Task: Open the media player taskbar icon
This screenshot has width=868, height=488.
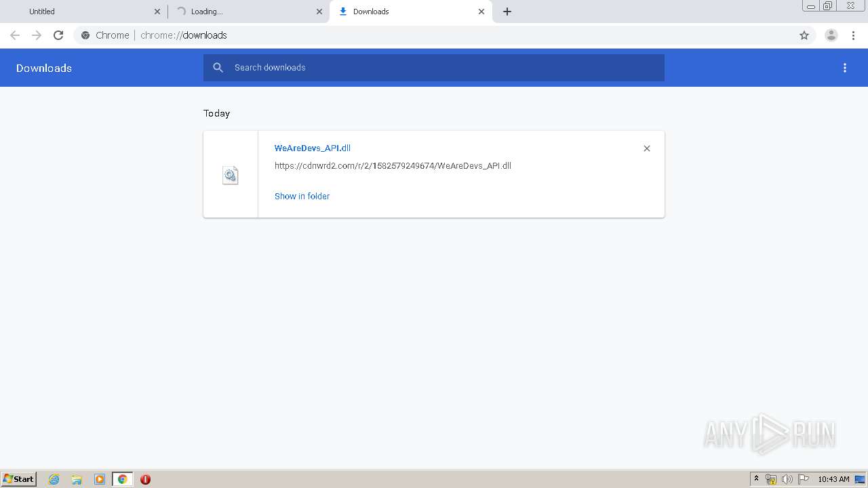Action: point(100,479)
